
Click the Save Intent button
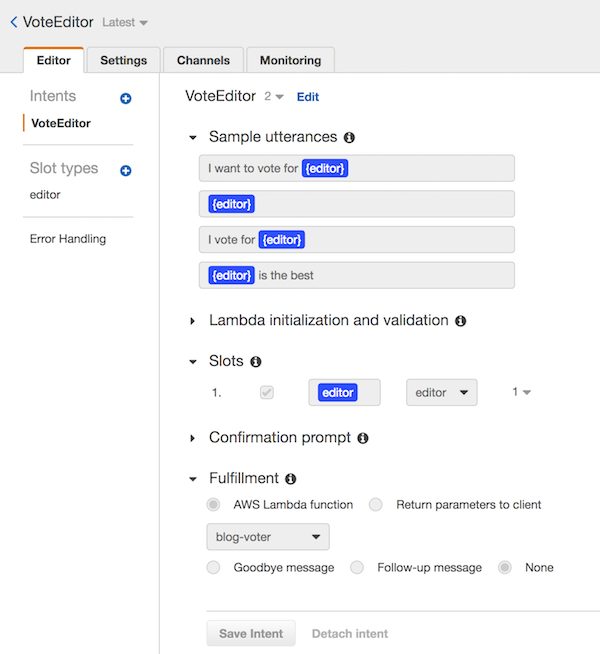[x=251, y=634]
